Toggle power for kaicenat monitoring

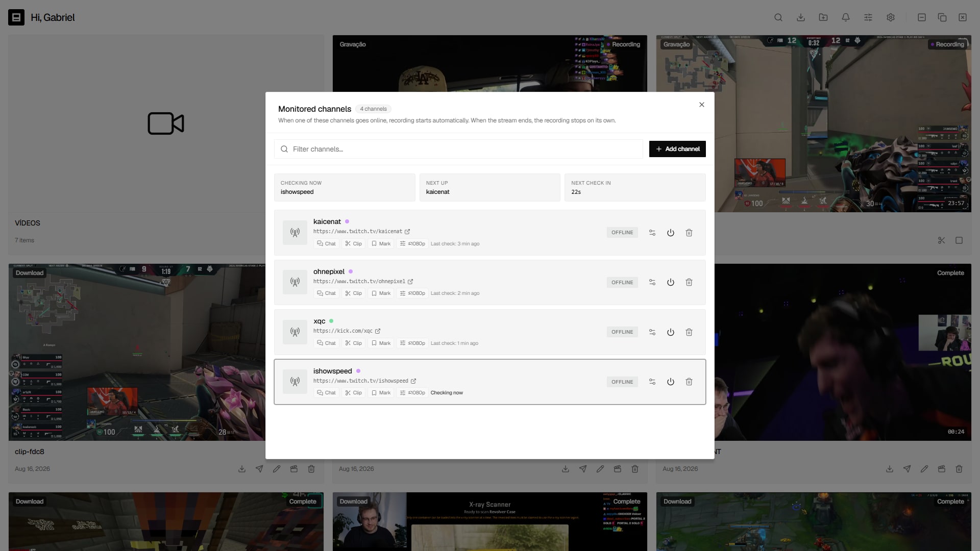click(x=671, y=233)
